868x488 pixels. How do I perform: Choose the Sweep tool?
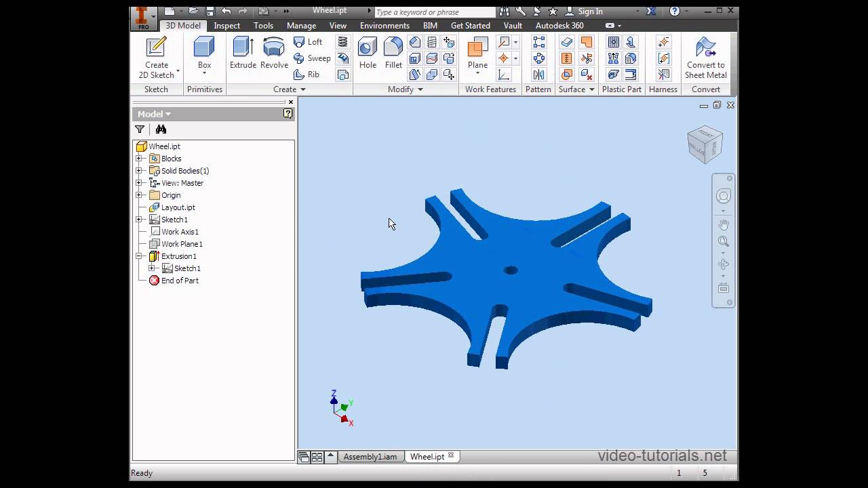(x=312, y=58)
